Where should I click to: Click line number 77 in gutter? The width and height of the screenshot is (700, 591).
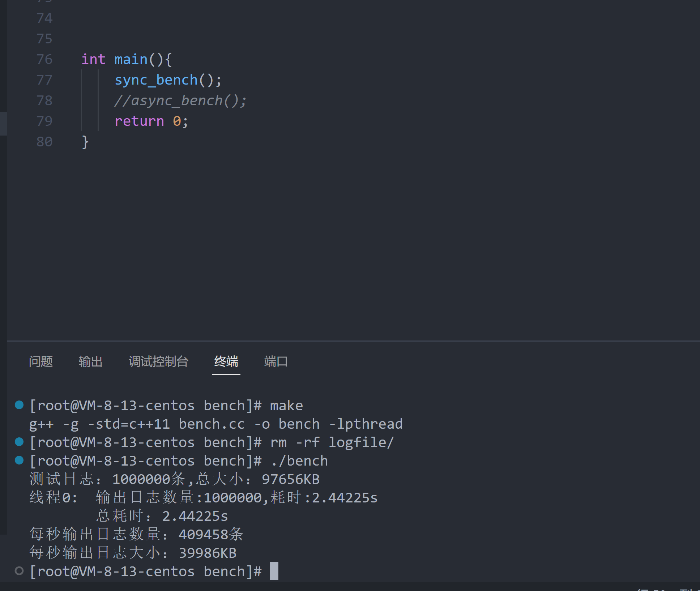coord(44,80)
